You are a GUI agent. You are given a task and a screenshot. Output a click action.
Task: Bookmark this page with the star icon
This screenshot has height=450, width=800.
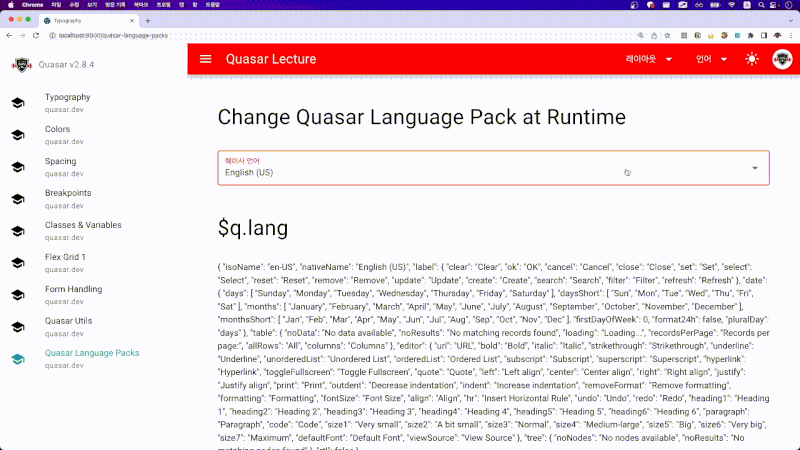(x=667, y=36)
